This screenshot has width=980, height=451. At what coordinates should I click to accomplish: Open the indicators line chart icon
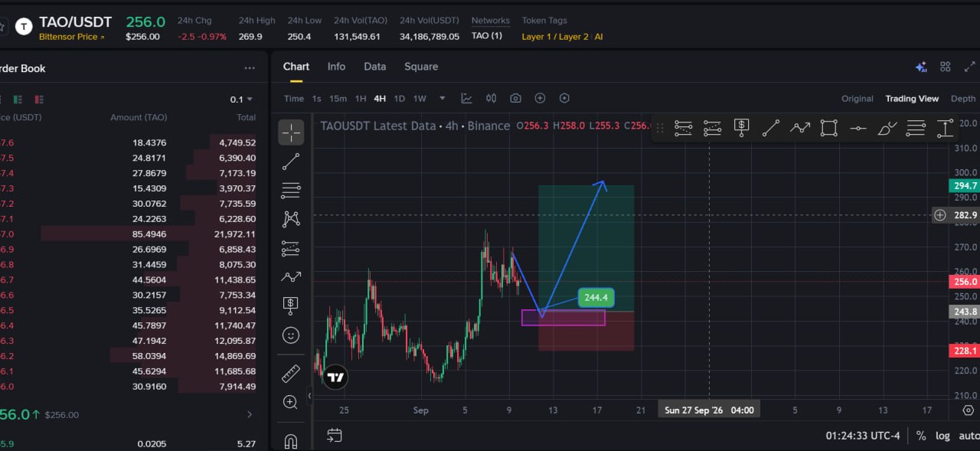click(467, 98)
